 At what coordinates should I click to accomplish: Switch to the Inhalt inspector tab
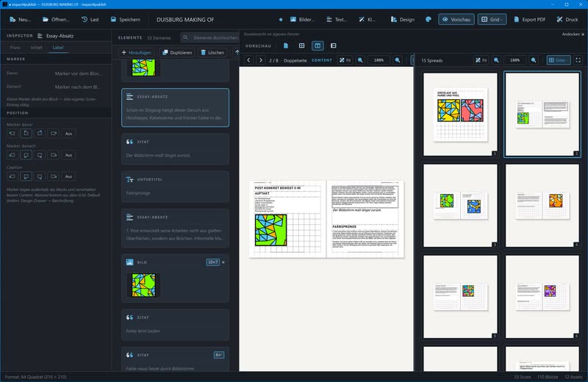tap(36, 48)
